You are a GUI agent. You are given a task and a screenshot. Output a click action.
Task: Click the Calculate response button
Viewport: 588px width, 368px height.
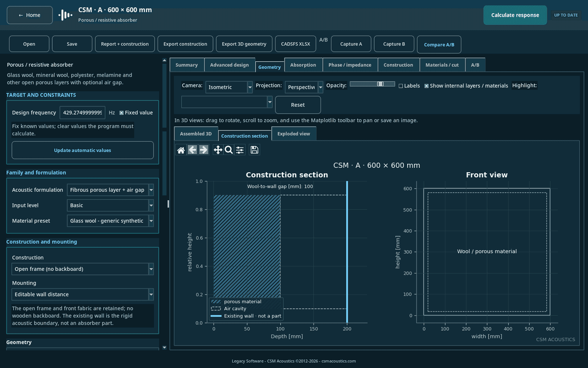pyautogui.click(x=515, y=15)
